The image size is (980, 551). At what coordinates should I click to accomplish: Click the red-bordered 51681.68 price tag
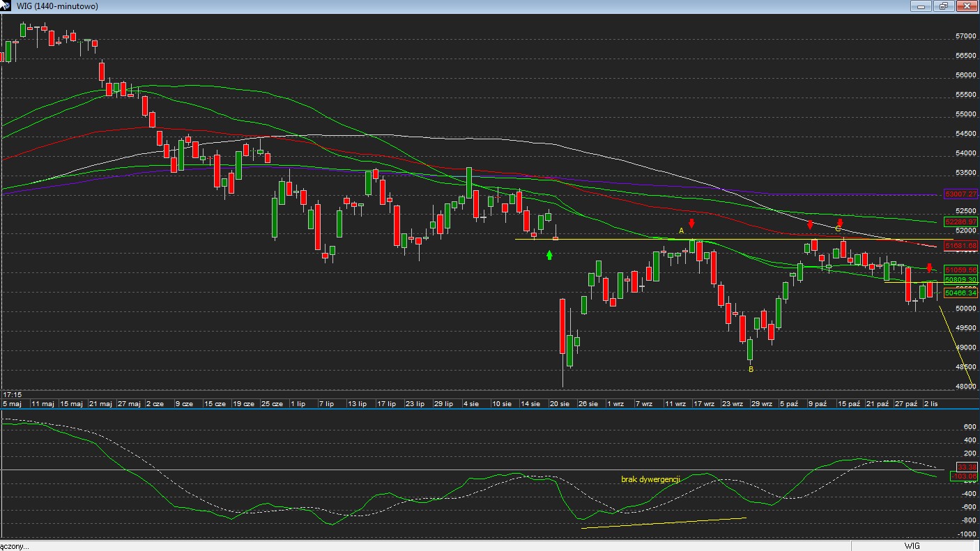[960, 246]
